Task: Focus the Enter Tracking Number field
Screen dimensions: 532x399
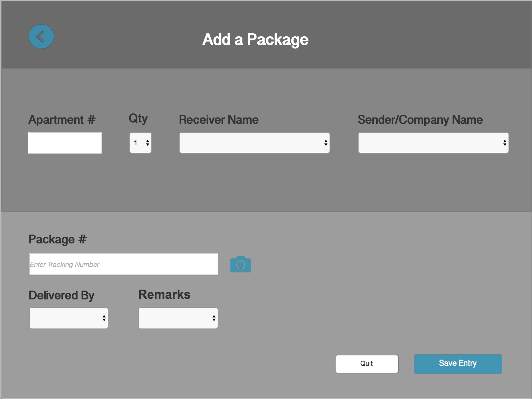Action: (x=124, y=264)
